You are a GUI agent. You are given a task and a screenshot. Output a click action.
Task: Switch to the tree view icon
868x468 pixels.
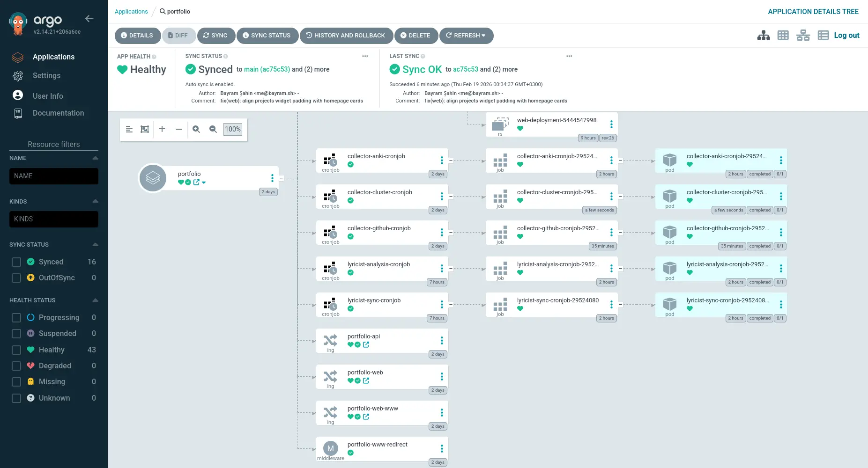coord(764,36)
